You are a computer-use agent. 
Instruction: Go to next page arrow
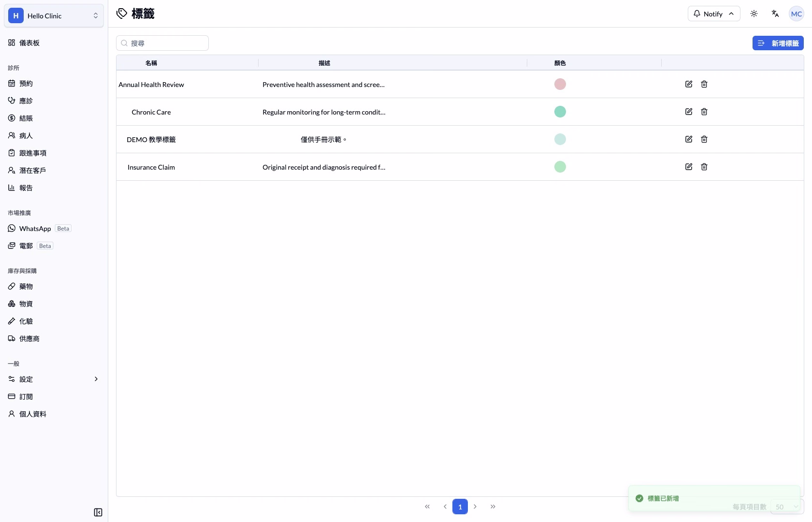tap(475, 507)
